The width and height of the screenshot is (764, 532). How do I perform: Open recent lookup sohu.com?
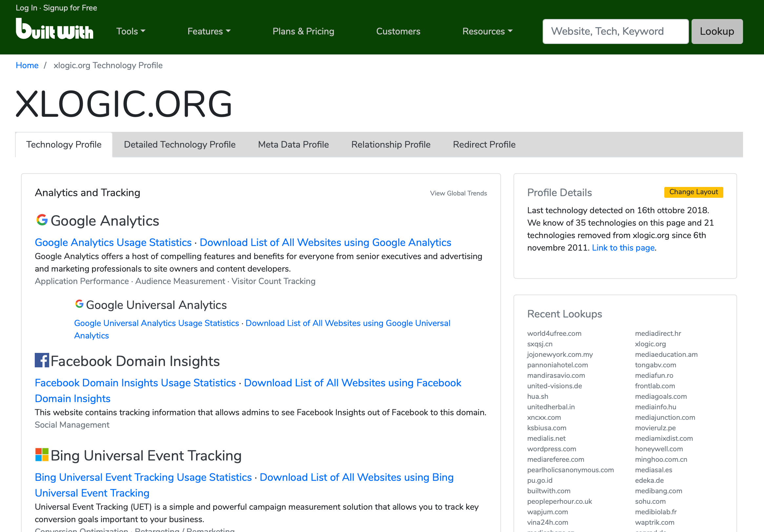(651, 501)
